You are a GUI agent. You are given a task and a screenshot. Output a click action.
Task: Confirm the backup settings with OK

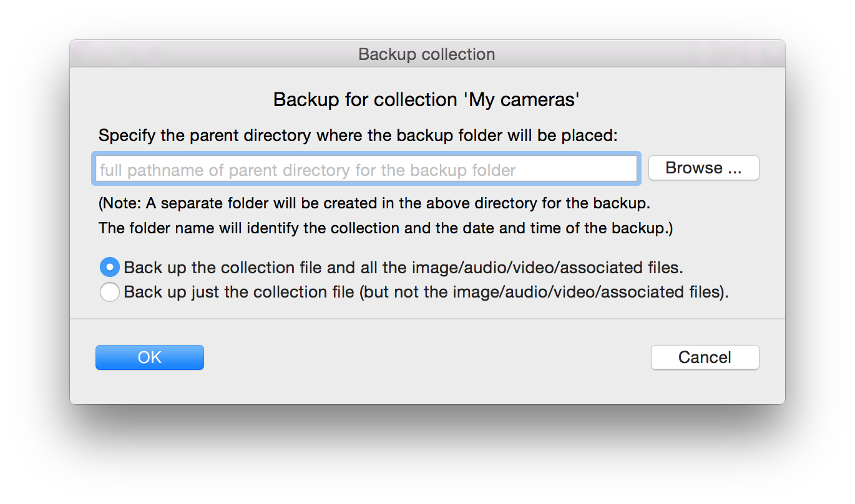tap(149, 357)
